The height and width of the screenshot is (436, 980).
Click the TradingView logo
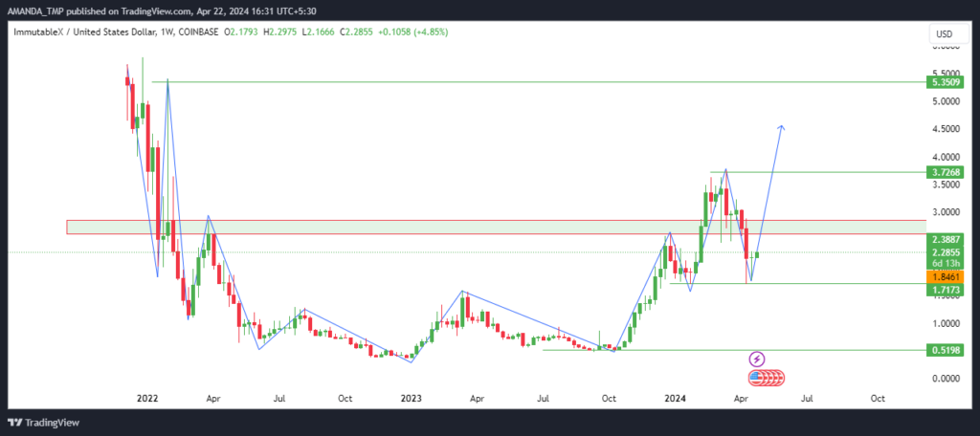[x=43, y=423]
